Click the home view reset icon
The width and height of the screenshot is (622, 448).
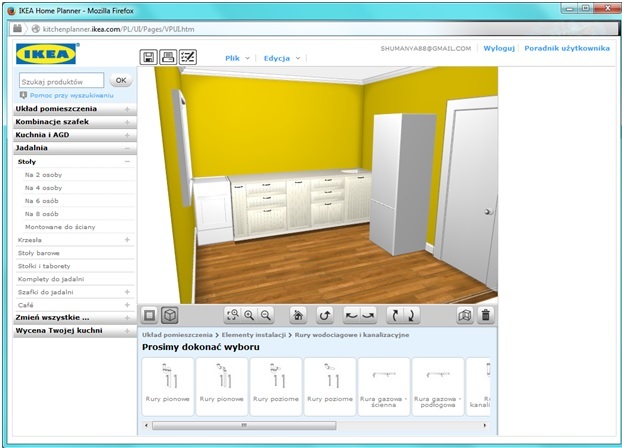[x=297, y=315]
